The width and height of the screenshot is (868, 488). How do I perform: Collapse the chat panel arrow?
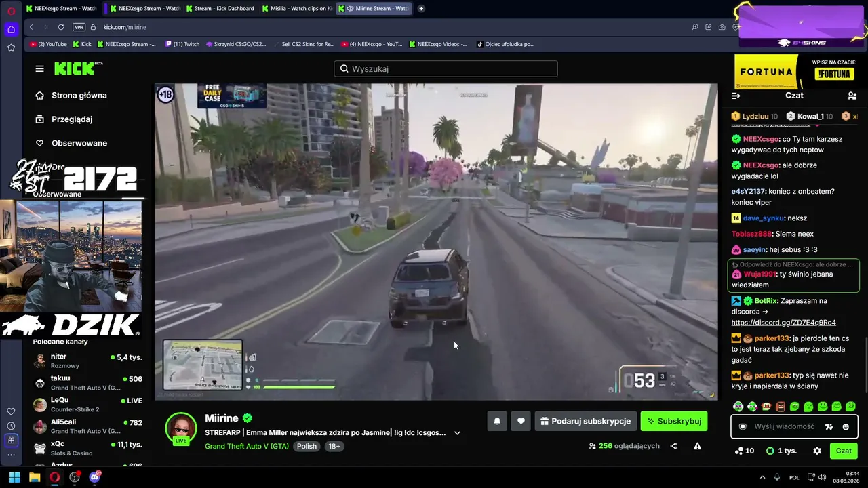[x=736, y=96]
